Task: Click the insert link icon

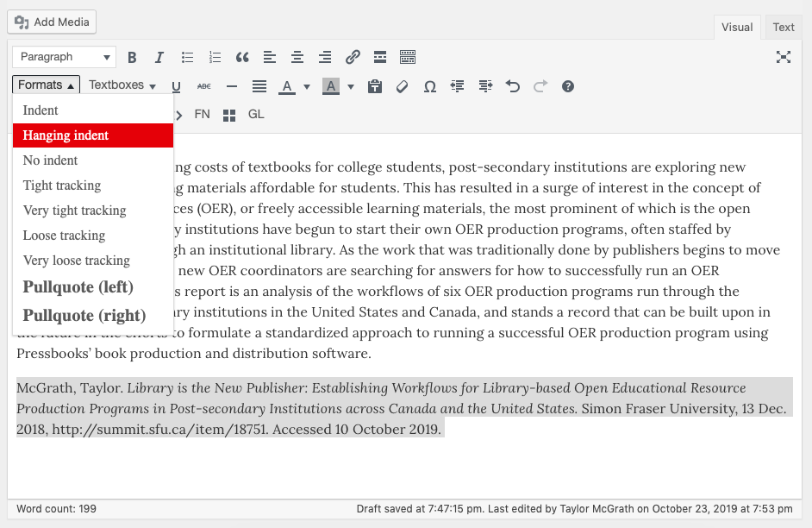Action: click(353, 58)
